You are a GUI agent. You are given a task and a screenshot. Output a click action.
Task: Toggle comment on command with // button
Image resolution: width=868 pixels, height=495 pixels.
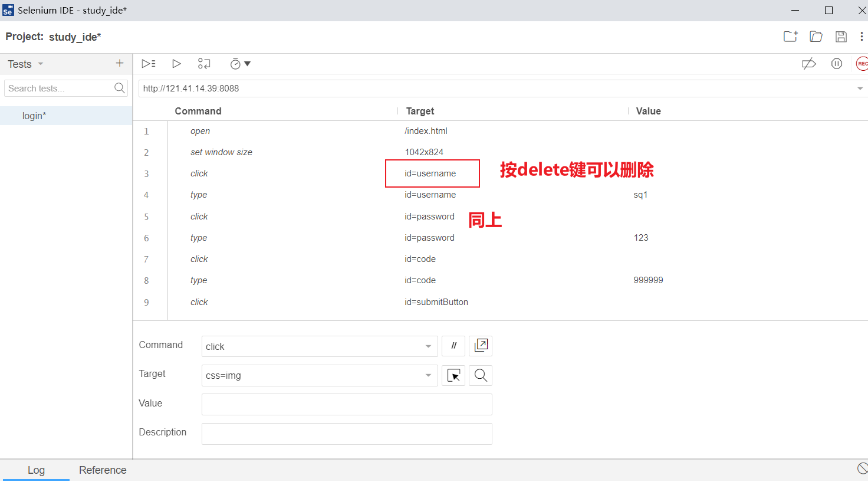453,346
